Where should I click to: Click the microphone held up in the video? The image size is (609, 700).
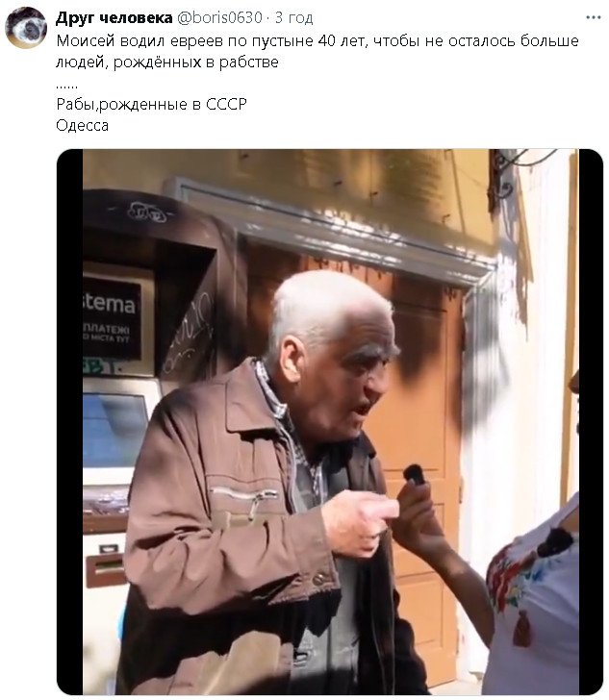pyautogui.click(x=414, y=475)
